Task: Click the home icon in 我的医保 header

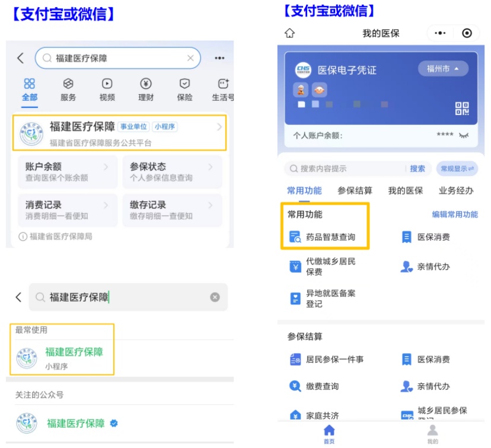Action: pyautogui.click(x=289, y=33)
